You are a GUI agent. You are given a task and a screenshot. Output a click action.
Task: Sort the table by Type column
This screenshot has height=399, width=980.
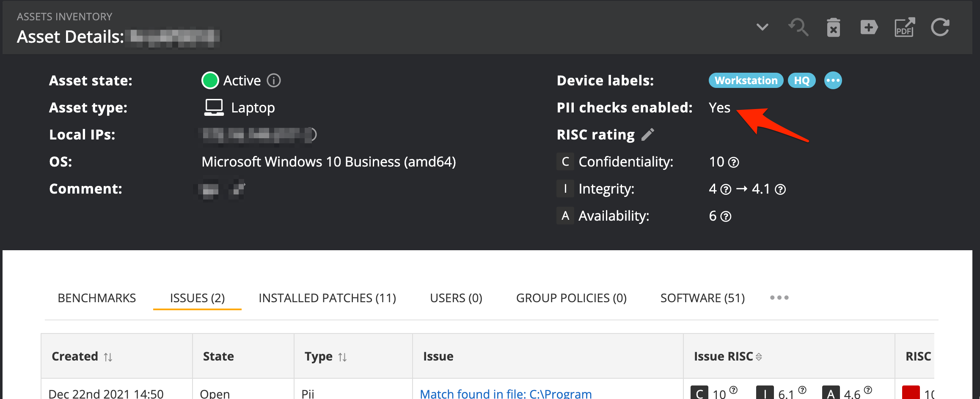pos(342,357)
